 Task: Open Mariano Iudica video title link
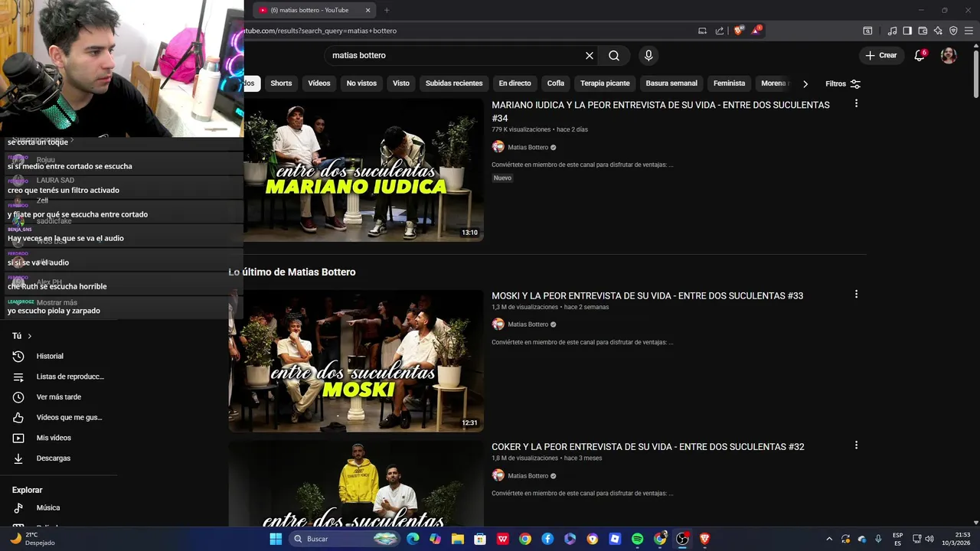[x=661, y=112]
